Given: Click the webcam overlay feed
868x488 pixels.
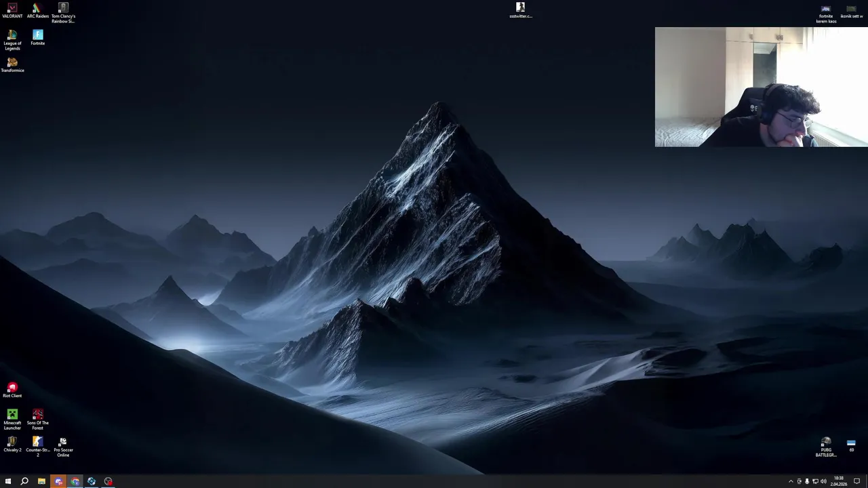Looking at the screenshot, I should 761,87.
